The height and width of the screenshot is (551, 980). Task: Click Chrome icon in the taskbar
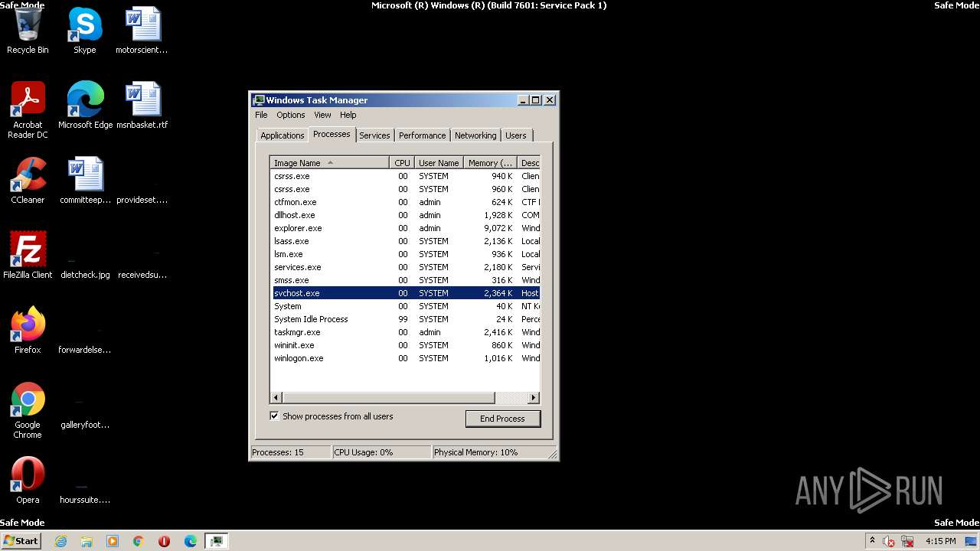(139, 541)
